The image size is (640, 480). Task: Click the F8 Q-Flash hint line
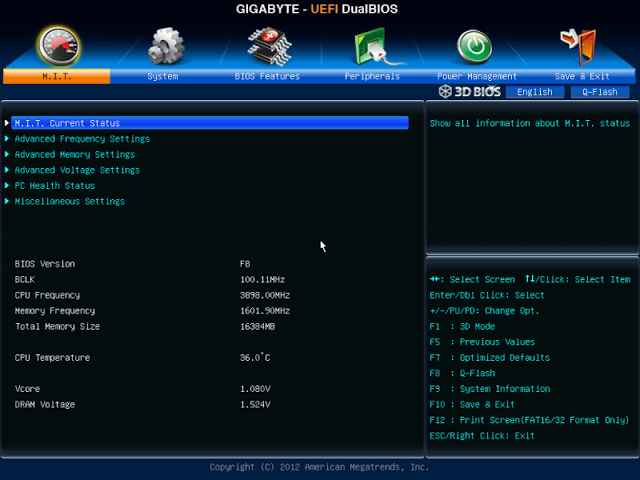click(x=462, y=373)
